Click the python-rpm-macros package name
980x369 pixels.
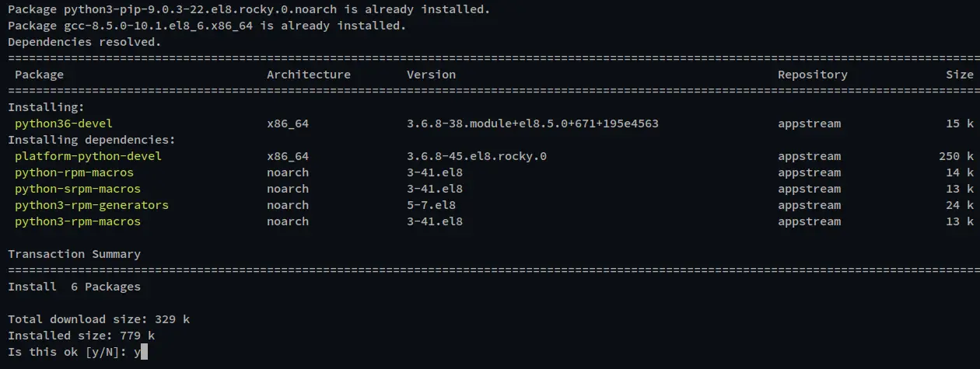coord(74,172)
